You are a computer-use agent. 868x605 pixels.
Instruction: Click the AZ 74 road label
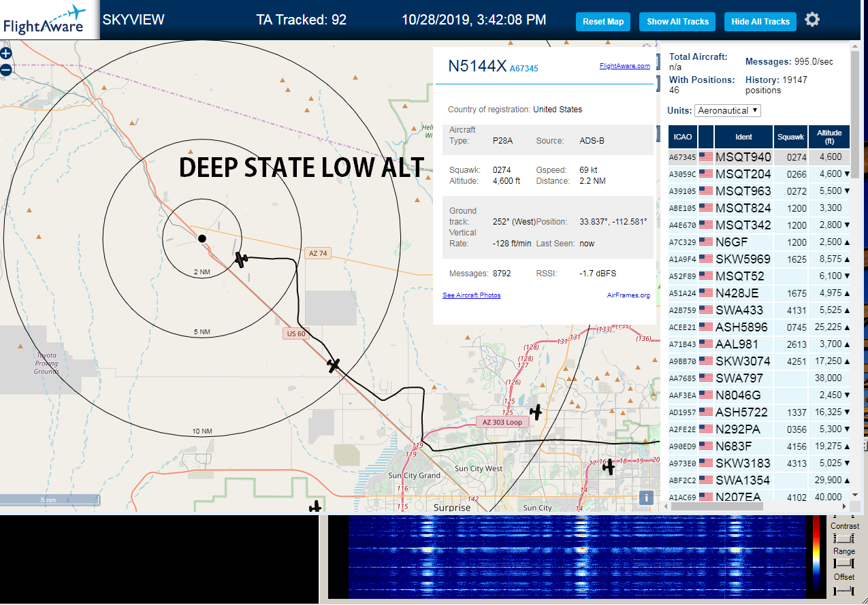(x=318, y=253)
